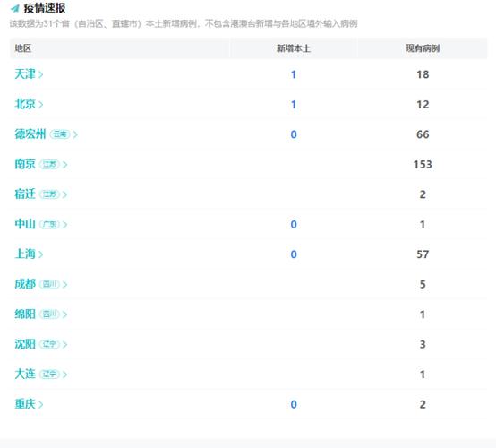The height and width of the screenshot is (448, 496).
Task: Expand the chevron next to 上海
Action: click(x=41, y=254)
